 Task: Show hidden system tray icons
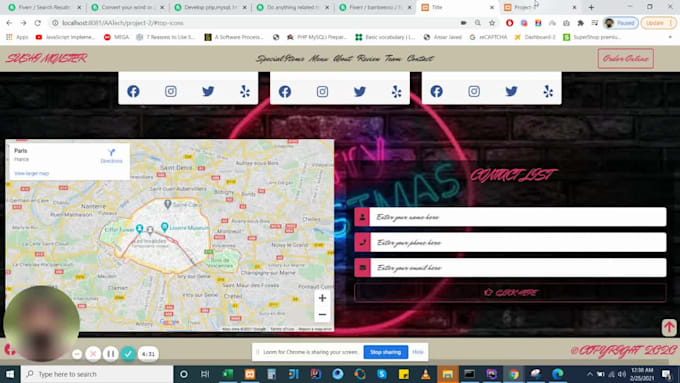point(589,374)
